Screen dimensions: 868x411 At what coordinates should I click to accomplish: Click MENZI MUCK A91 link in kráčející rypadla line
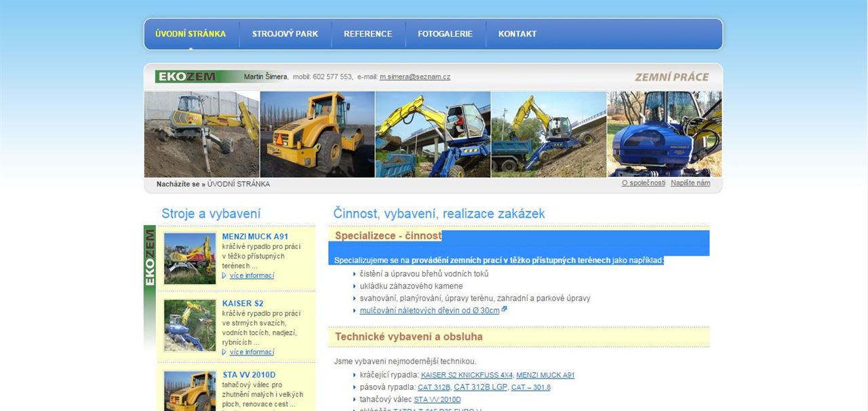tap(545, 375)
